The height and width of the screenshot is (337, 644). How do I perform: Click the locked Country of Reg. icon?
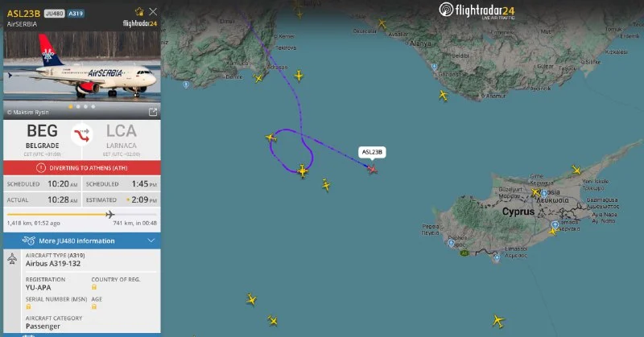[x=94, y=287]
